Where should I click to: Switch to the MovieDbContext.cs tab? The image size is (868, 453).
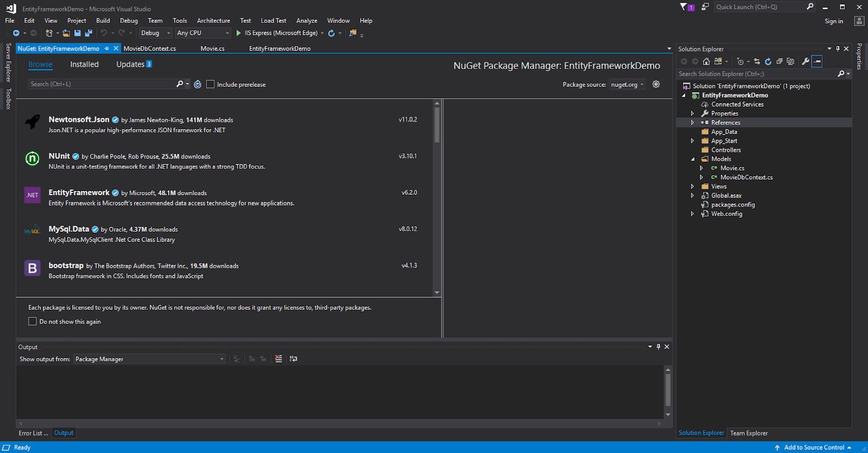[150, 49]
